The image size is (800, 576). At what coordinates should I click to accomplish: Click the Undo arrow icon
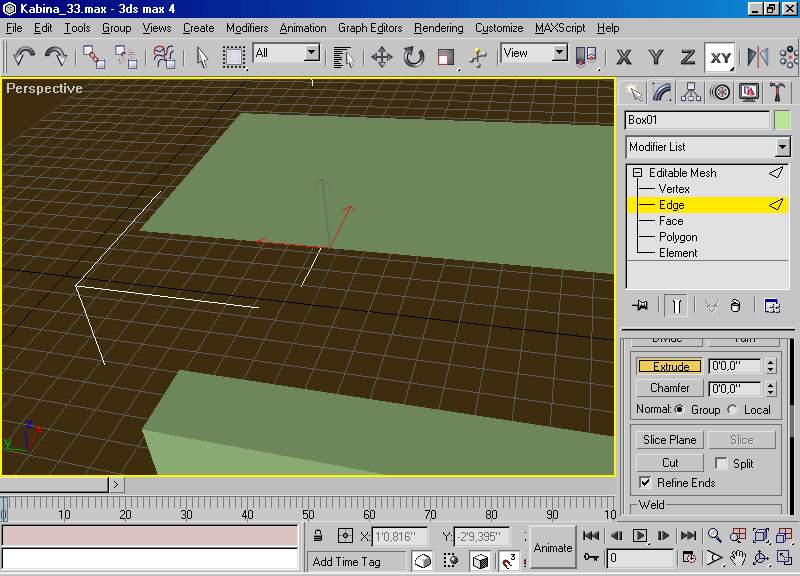pos(24,57)
